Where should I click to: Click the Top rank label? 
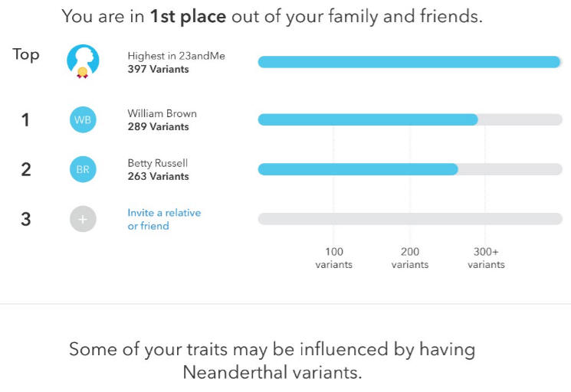(26, 55)
